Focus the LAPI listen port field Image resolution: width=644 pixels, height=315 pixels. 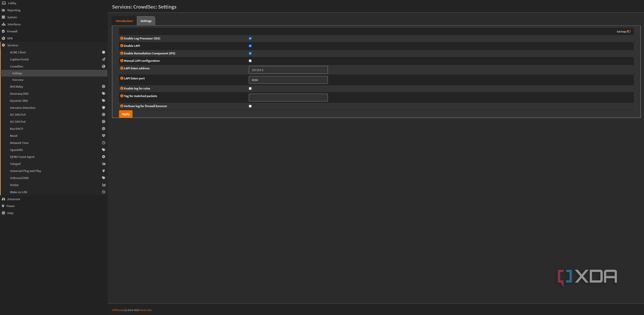(288, 80)
